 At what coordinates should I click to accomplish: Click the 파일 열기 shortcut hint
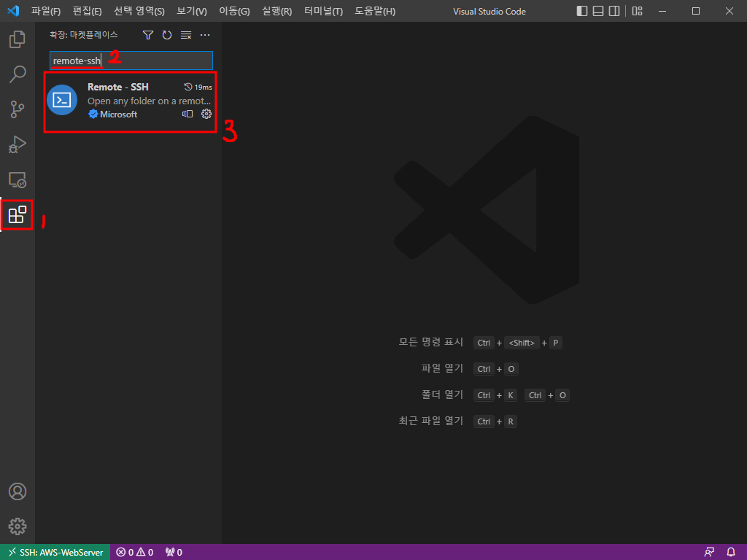coord(471,368)
